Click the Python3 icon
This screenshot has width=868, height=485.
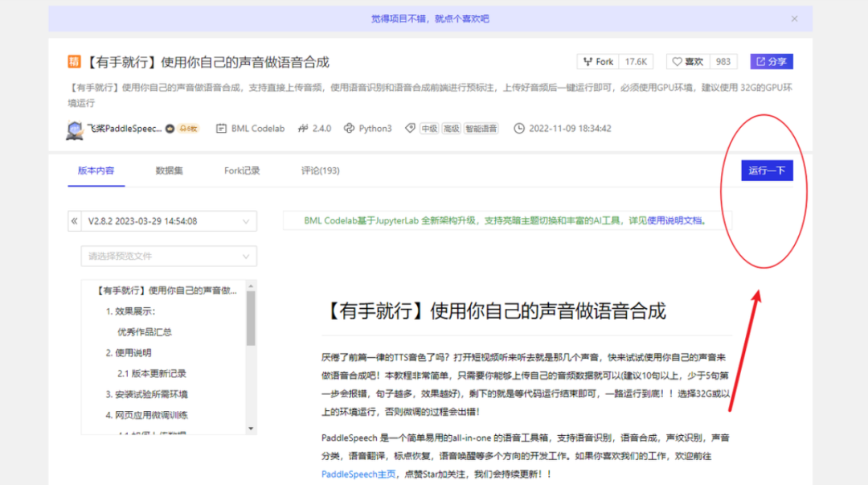tap(349, 129)
